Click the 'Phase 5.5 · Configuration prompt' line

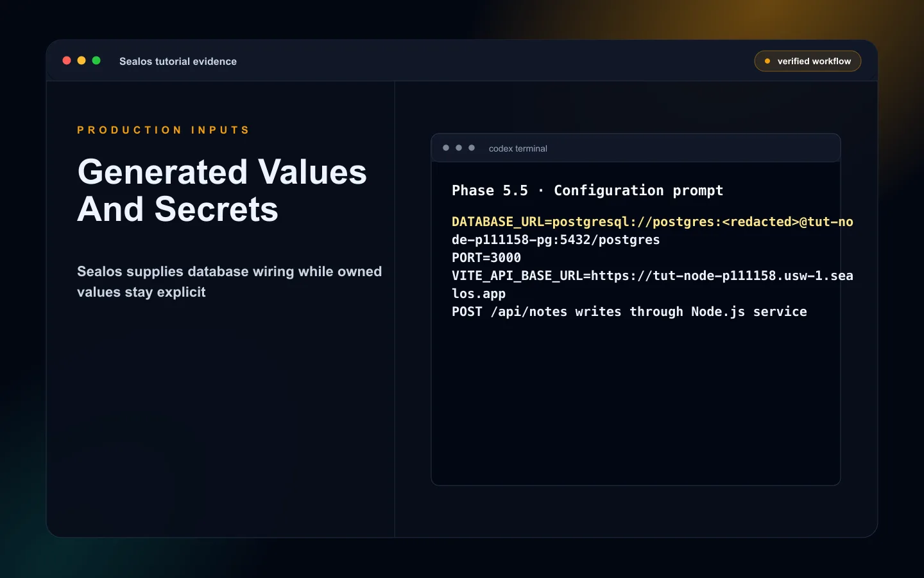tap(587, 190)
